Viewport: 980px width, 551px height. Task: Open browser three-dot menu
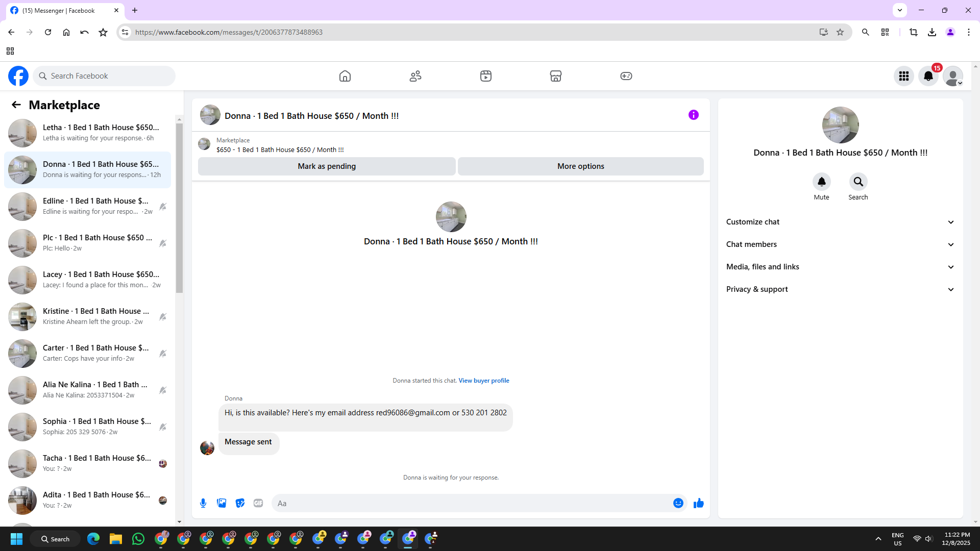tap(969, 32)
